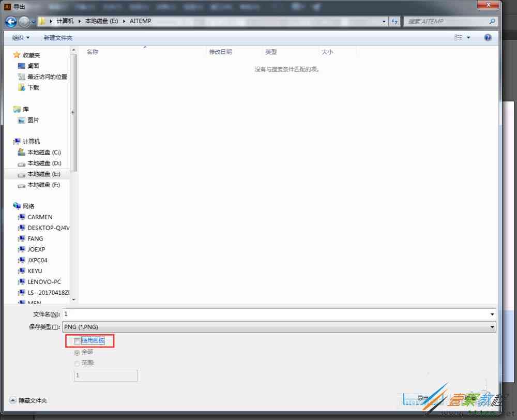Close the 导出 dialog

coord(489,5)
